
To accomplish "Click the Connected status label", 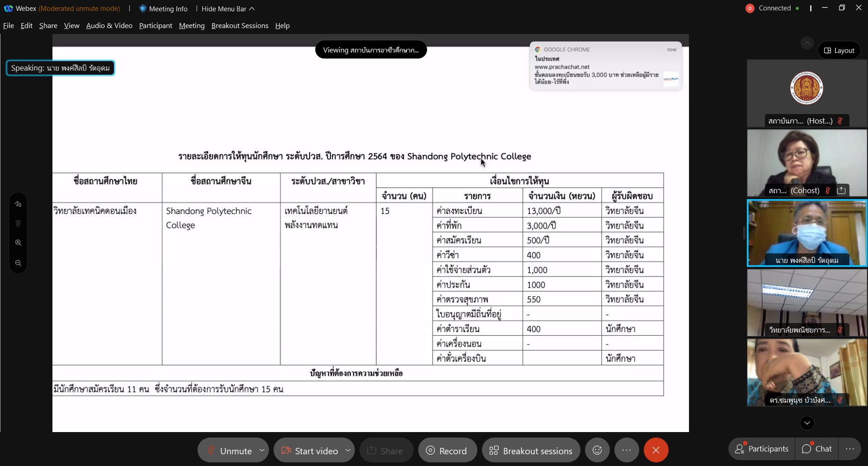I will (775, 8).
